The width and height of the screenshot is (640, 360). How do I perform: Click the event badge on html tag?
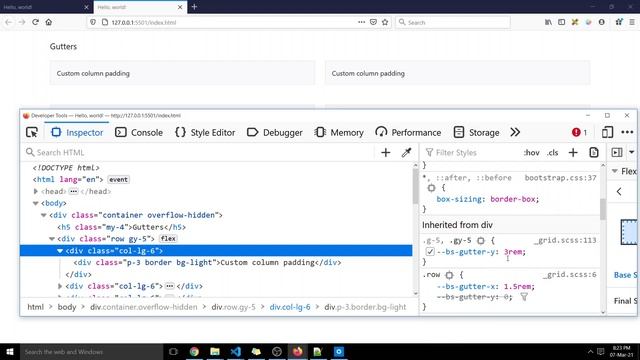click(x=118, y=180)
